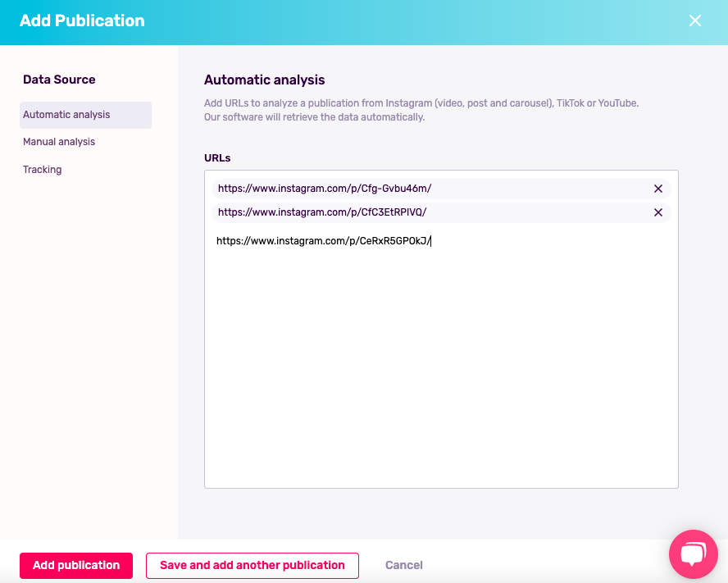This screenshot has width=728, height=583.
Task: Select Manual analysis in Data Source
Action: coord(58,141)
